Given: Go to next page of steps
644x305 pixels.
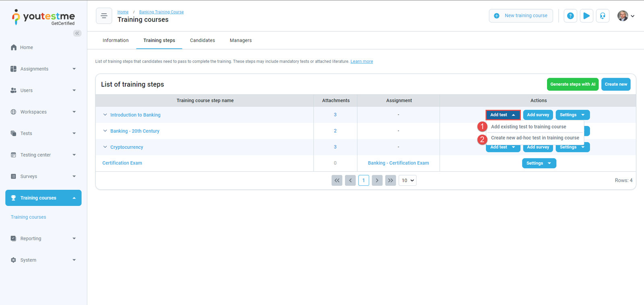Looking at the screenshot, I should [377, 181].
